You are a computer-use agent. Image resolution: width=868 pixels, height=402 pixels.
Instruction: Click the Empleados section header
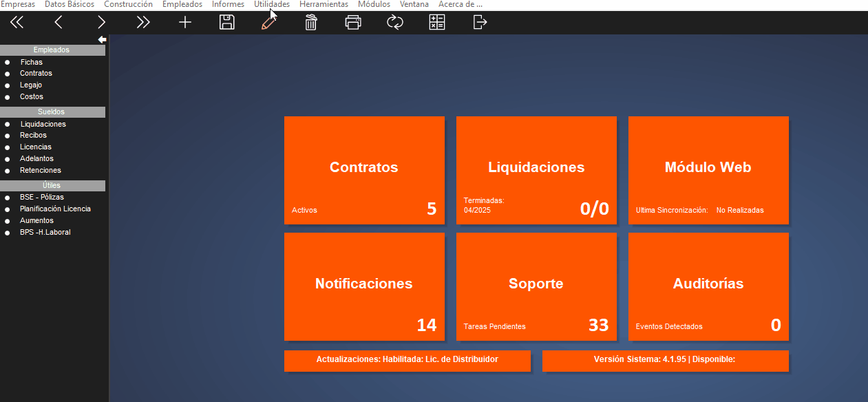(52, 50)
